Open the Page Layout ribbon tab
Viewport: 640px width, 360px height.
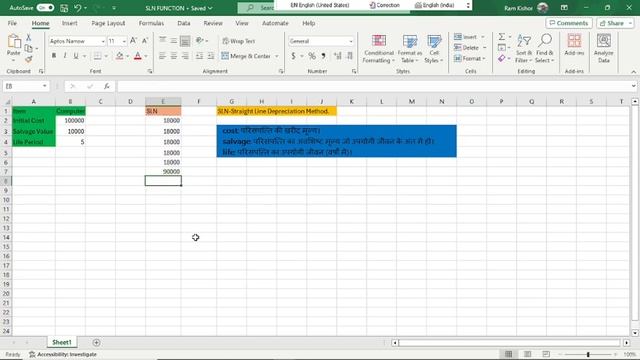point(108,23)
